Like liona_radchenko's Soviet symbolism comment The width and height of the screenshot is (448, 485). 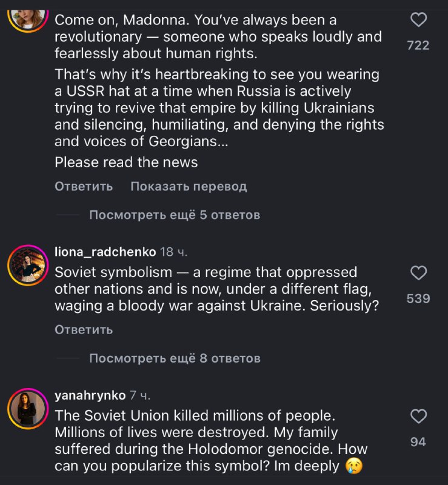click(x=418, y=273)
